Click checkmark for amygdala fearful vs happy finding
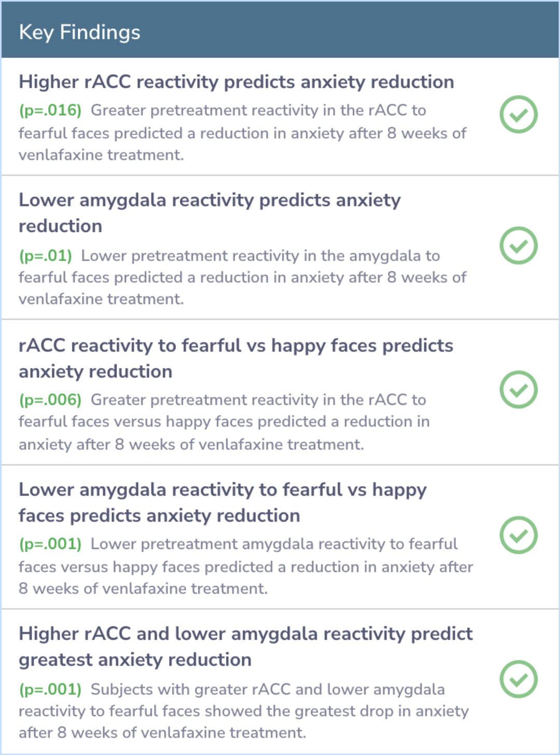The image size is (560, 755). pyautogui.click(x=518, y=535)
